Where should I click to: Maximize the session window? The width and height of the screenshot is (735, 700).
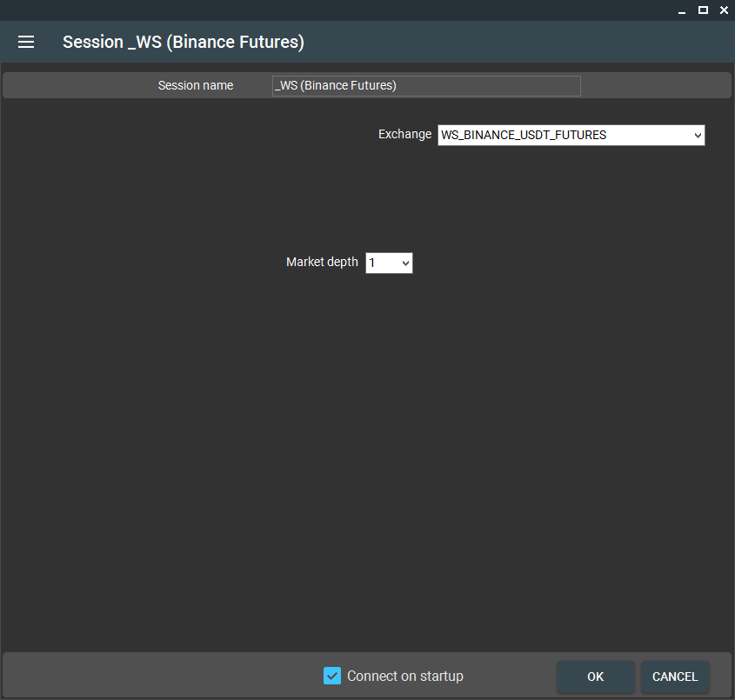point(703,10)
